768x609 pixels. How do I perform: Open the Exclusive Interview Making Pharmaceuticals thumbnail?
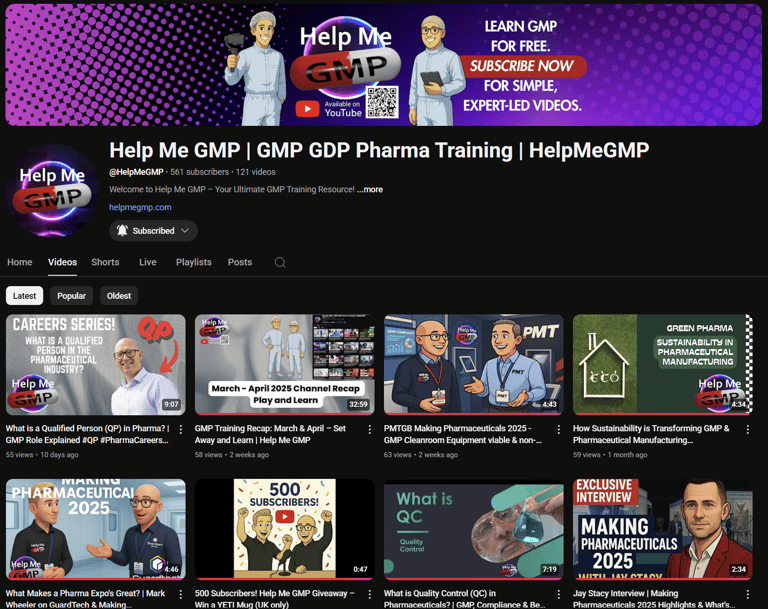[663, 529]
